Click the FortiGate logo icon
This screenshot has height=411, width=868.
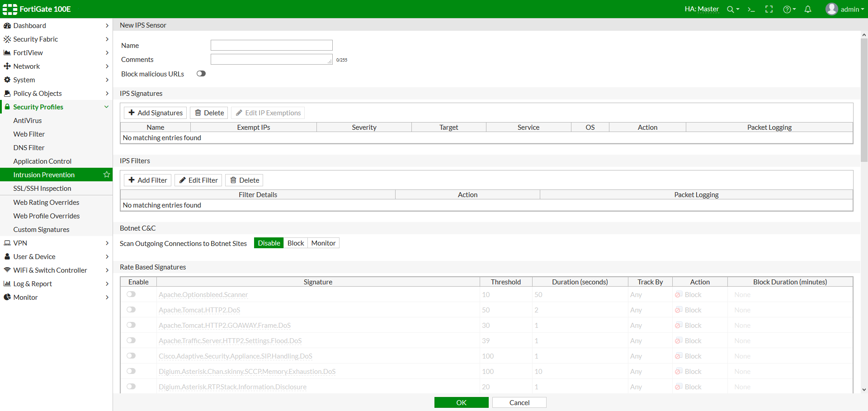pyautogui.click(x=10, y=9)
